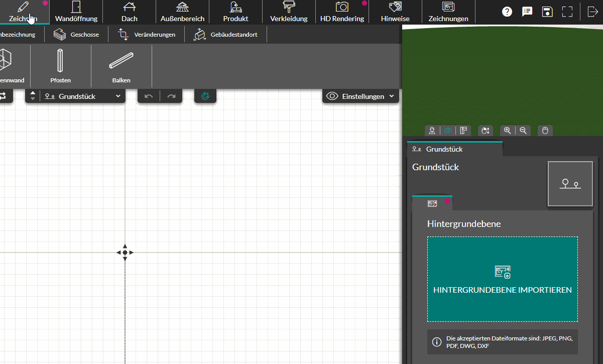603x364 pixels.
Task: Open the Dach tab
Action: tap(129, 12)
